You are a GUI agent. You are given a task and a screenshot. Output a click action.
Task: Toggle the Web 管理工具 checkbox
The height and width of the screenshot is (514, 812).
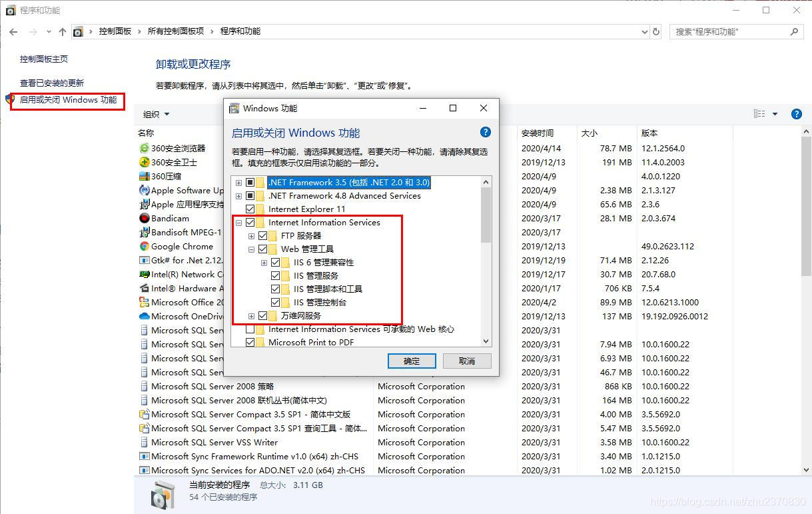[x=263, y=249]
